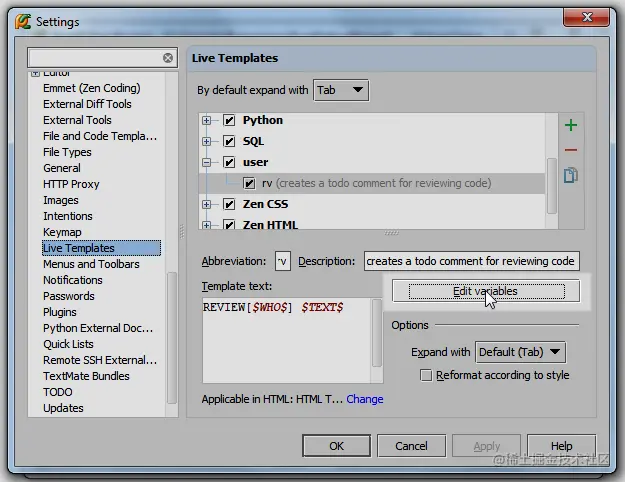
Task: Expand the Zen HTML template group
Action: tap(206, 225)
